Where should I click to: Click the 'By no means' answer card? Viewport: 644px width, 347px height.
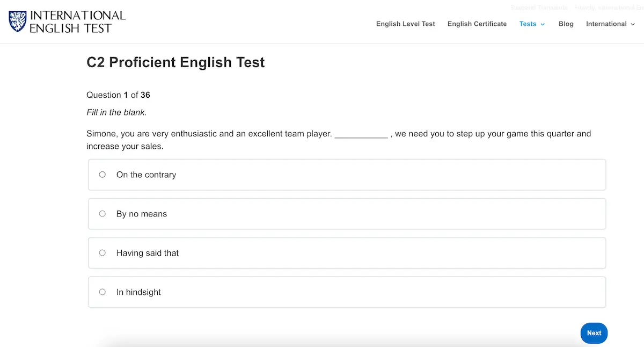[347, 213]
